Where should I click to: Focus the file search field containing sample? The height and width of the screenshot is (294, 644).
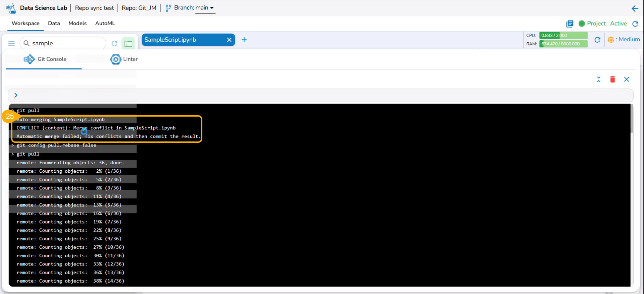click(x=63, y=43)
